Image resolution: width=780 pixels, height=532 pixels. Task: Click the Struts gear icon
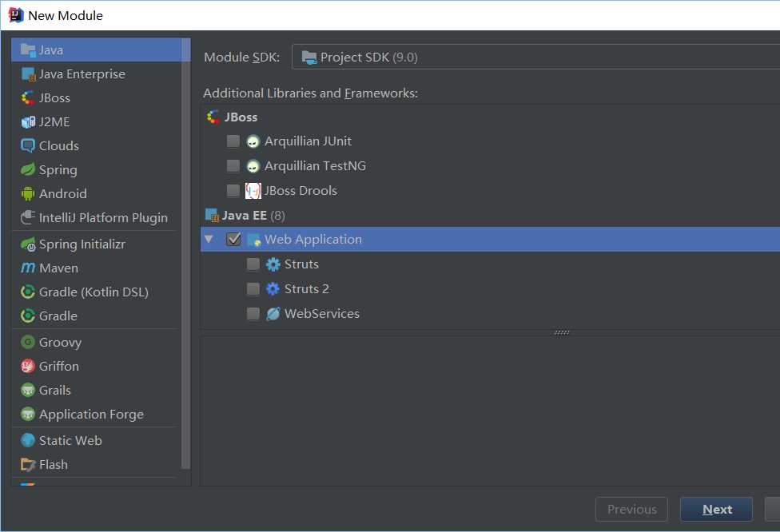(273, 264)
